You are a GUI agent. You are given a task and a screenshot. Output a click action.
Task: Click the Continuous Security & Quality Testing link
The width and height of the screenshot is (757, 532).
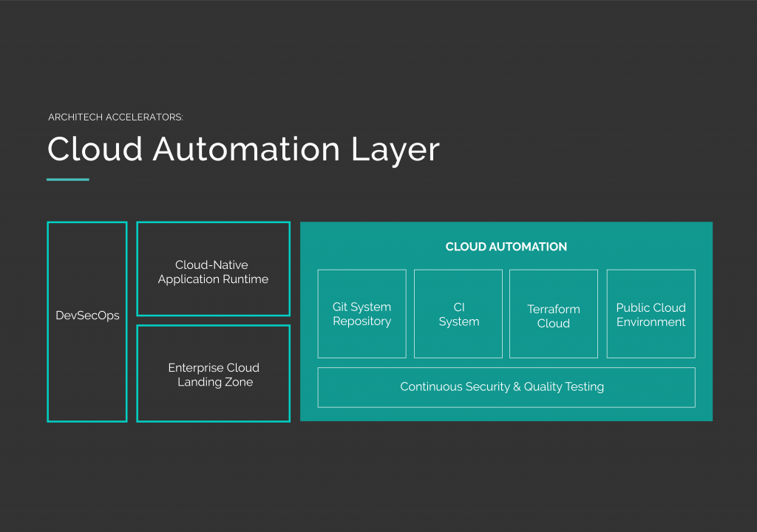click(x=506, y=386)
